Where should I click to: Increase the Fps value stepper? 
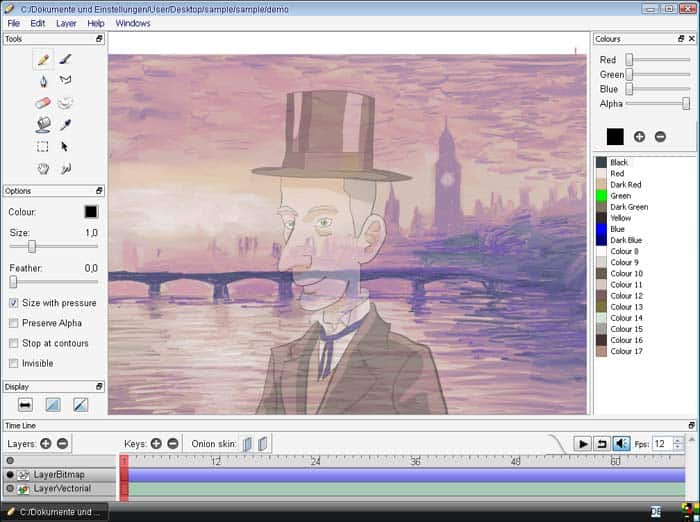pyautogui.click(x=678, y=441)
